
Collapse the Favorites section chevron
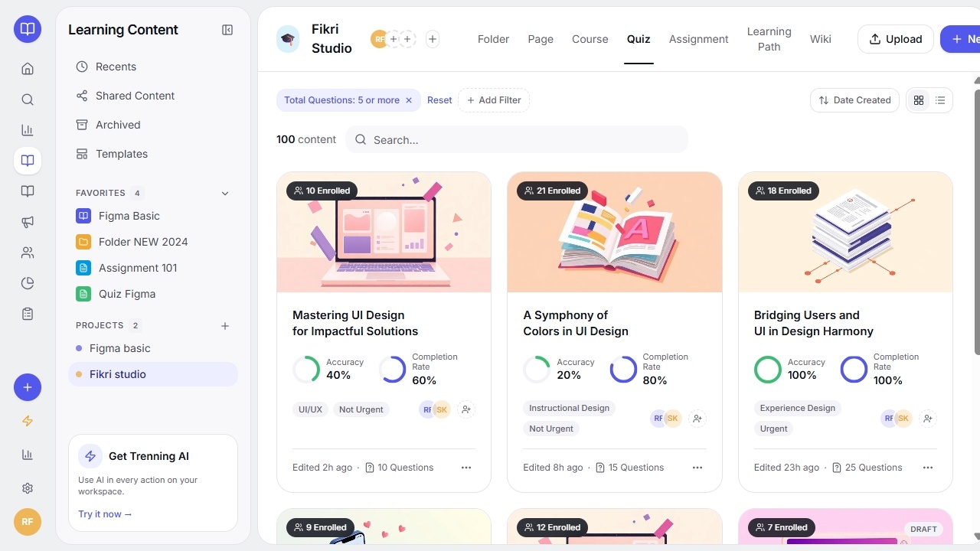pyautogui.click(x=225, y=194)
